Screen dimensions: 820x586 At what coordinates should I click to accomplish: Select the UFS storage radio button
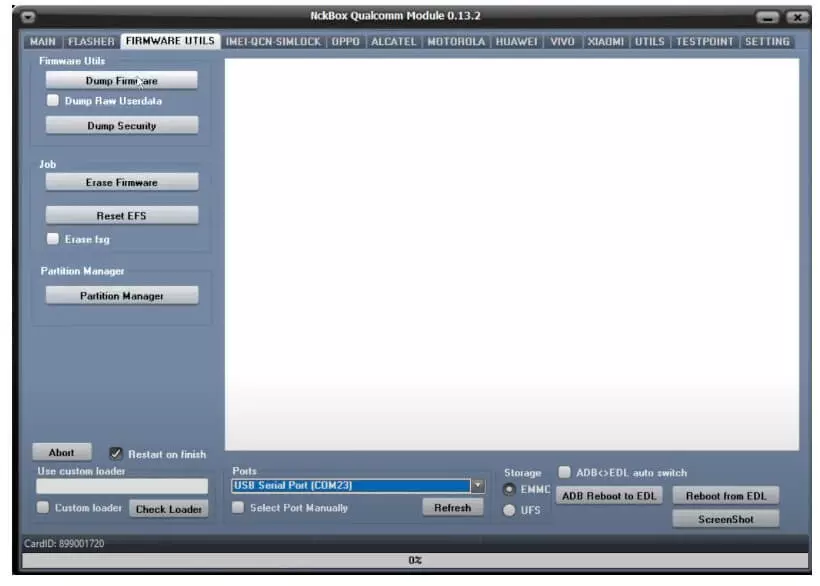(509, 510)
